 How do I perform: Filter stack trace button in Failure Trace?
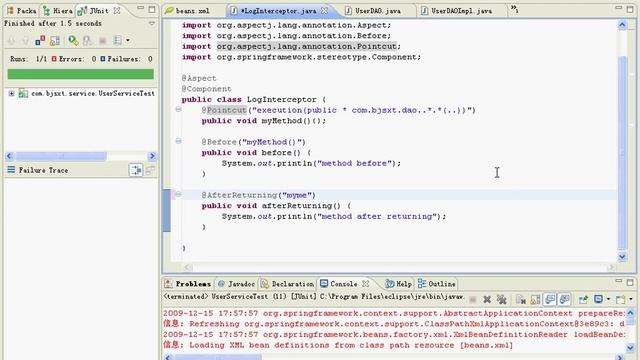(x=136, y=170)
